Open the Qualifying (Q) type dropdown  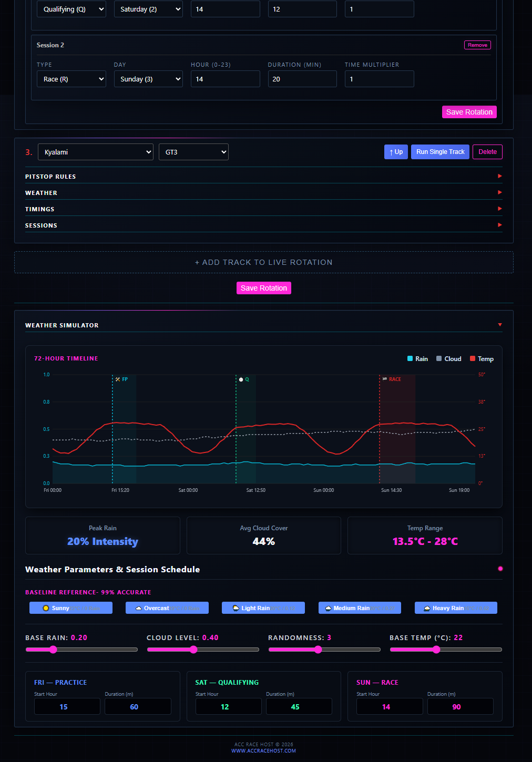click(x=71, y=9)
